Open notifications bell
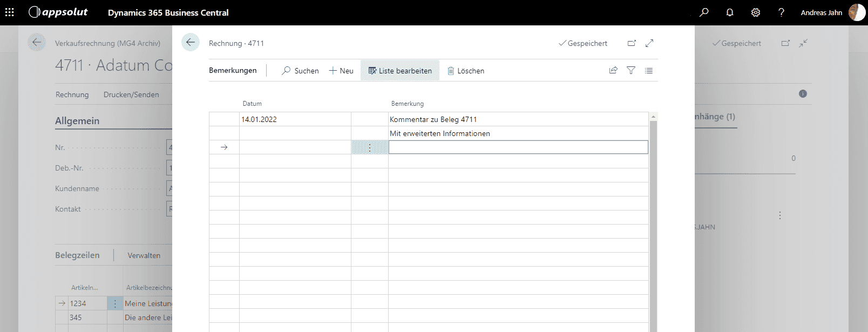This screenshot has width=868, height=332. [730, 12]
